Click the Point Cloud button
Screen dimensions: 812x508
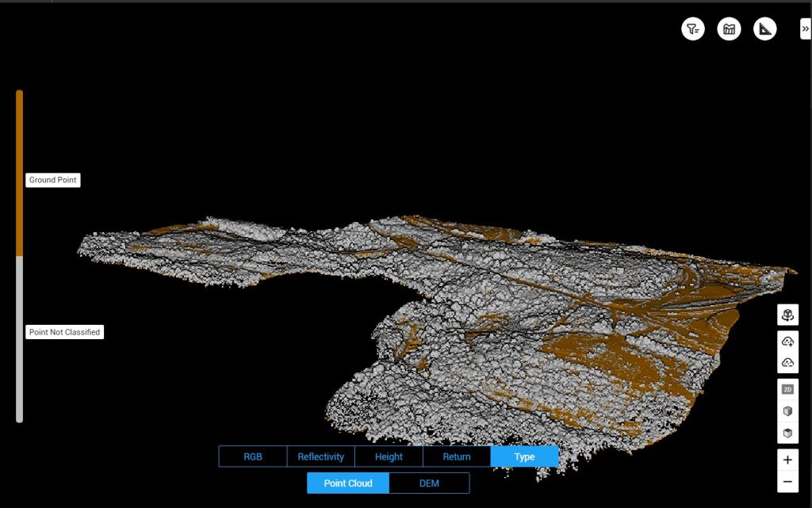click(x=348, y=483)
